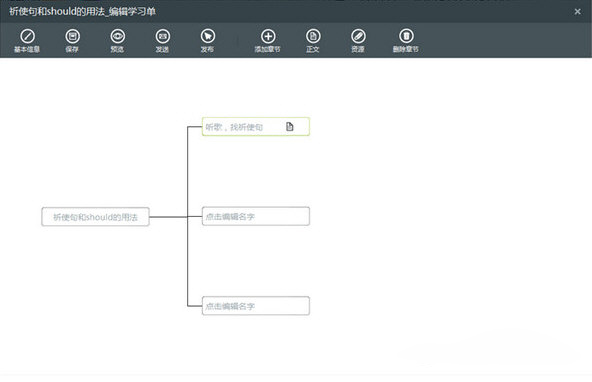Click the middle 点击编辑名字 node field
592x382 pixels.
(256, 216)
